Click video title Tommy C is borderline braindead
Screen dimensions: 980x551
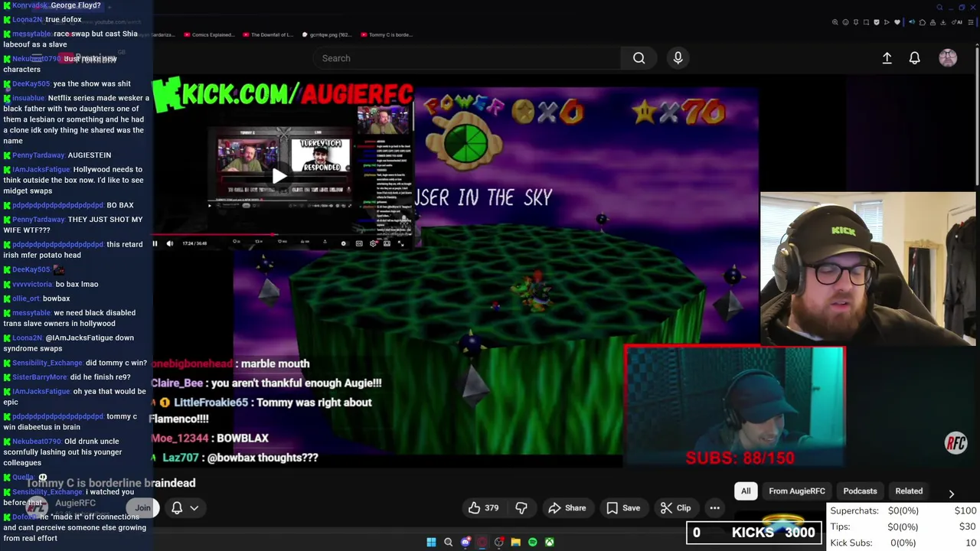pyautogui.click(x=110, y=483)
